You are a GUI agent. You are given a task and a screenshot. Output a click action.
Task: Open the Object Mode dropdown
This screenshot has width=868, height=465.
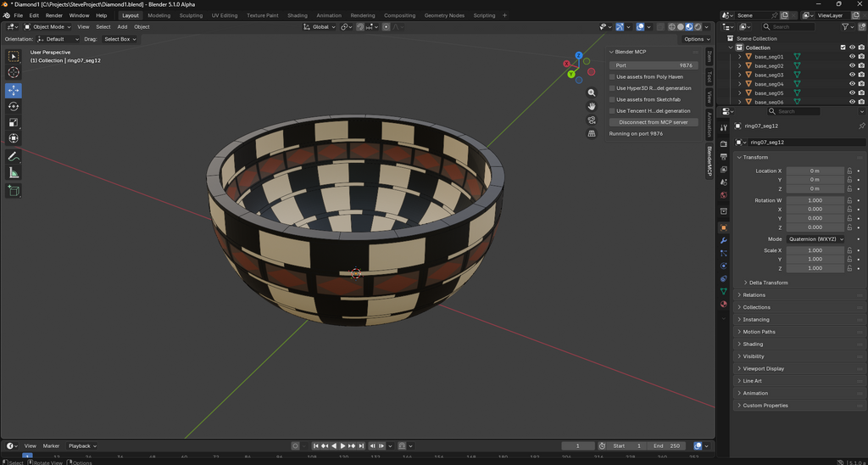click(x=47, y=26)
